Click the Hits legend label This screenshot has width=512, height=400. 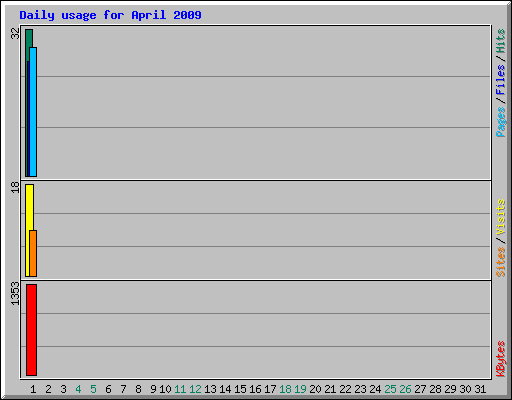tap(500, 41)
